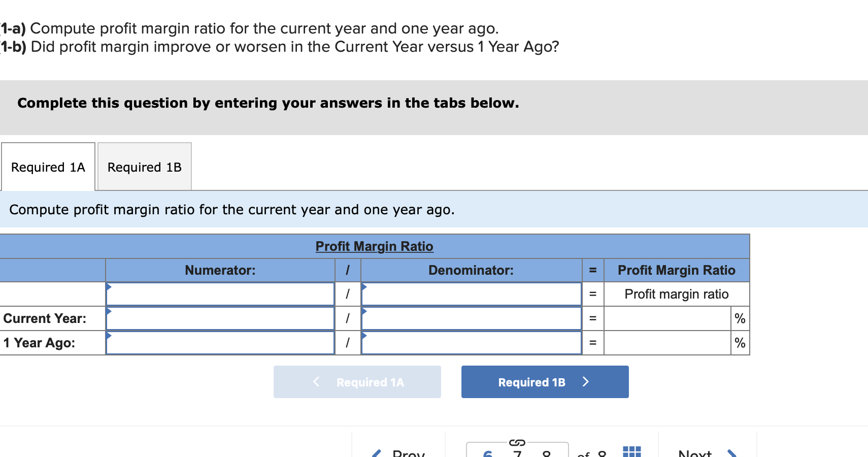
Task: Open 1 Year Ago denominator dropdown
Action: click(x=471, y=343)
